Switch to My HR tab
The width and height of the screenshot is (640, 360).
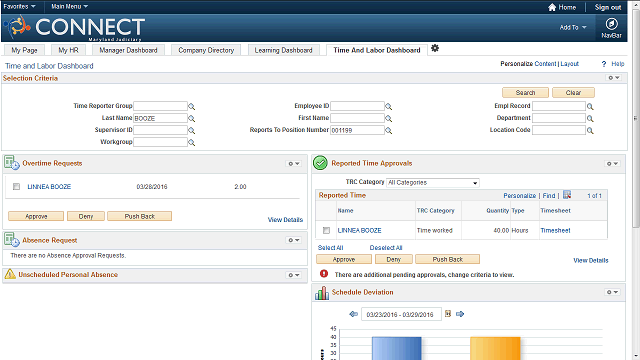click(68, 50)
